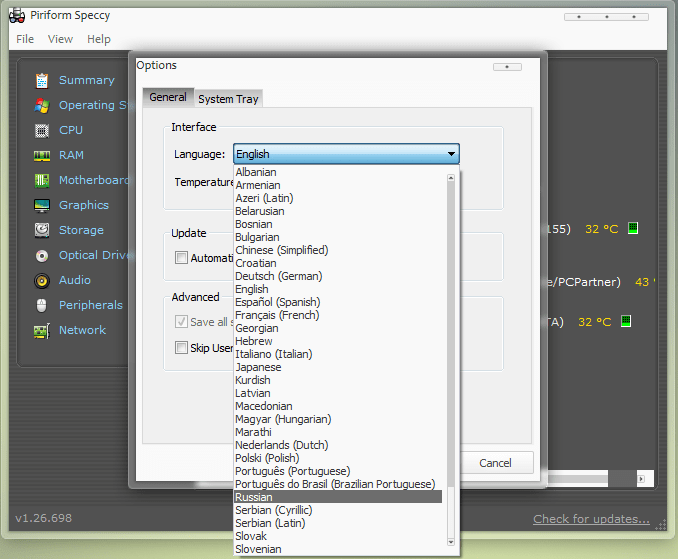The width and height of the screenshot is (678, 559).
Task: Open the View menu
Action: [60, 39]
